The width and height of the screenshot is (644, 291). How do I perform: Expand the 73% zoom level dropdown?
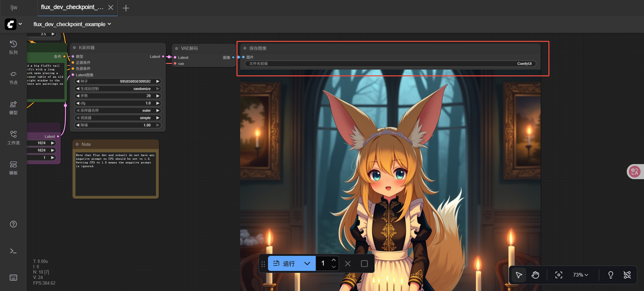click(581, 275)
